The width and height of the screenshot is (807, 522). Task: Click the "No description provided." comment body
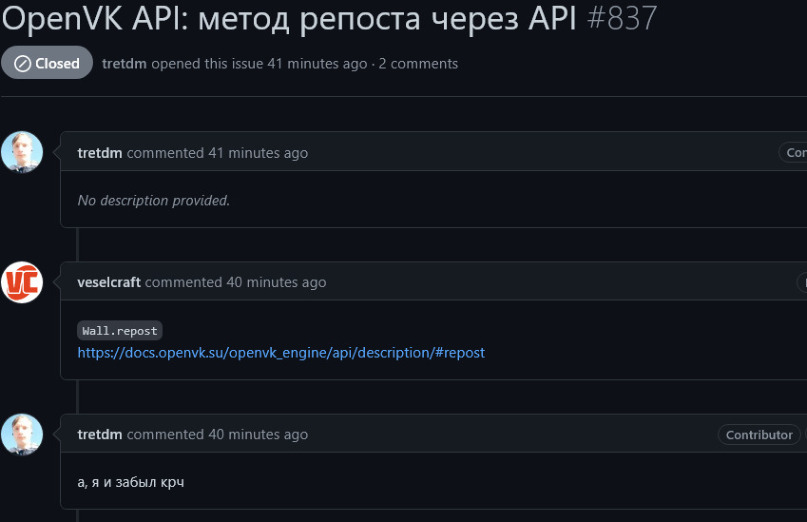coord(154,200)
